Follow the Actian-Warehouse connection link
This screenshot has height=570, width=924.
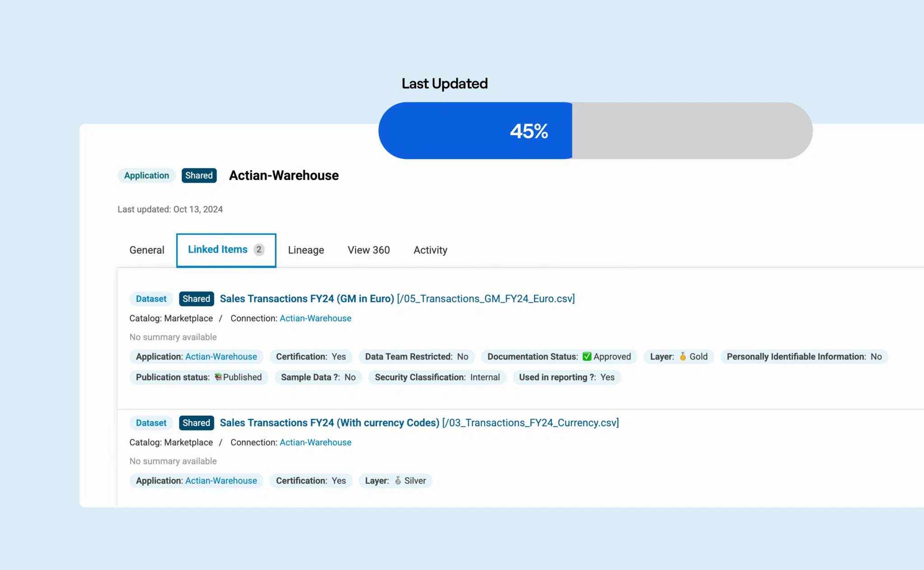[315, 318]
